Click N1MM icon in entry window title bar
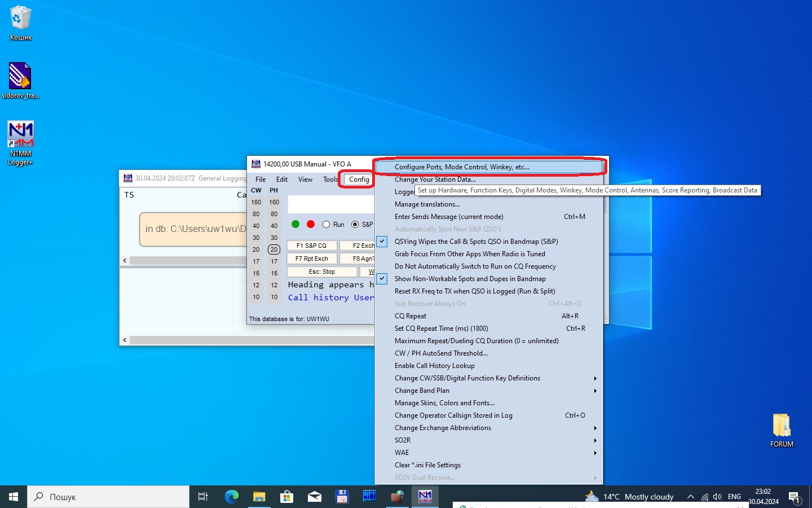 (x=256, y=164)
